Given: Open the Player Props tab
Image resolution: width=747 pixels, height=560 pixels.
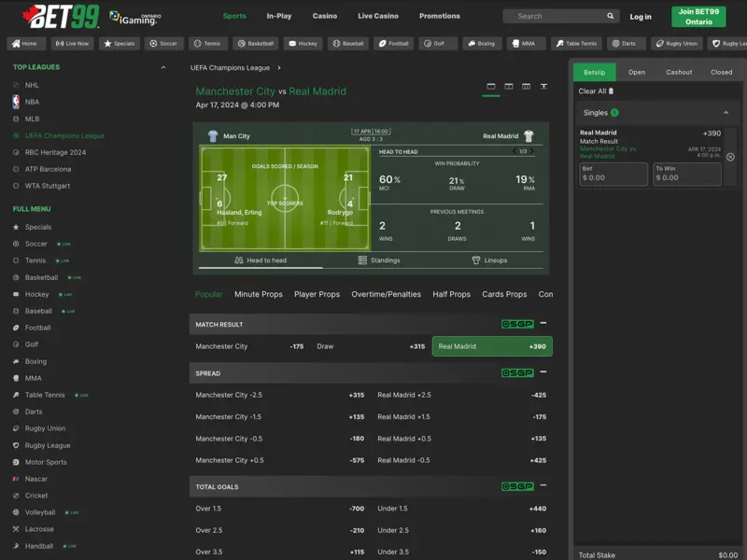Looking at the screenshot, I should pos(317,294).
